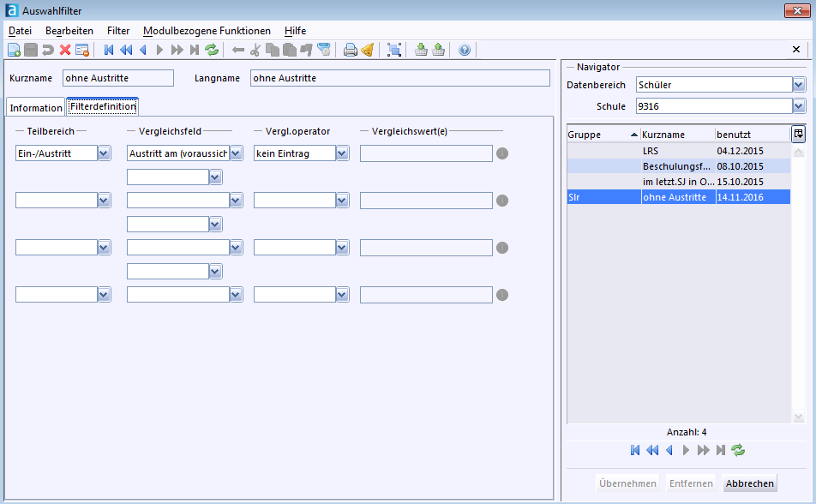Expand Vergleichsfeld dropdown showing Austritt am
816x504 pixels.
[237, 153]
